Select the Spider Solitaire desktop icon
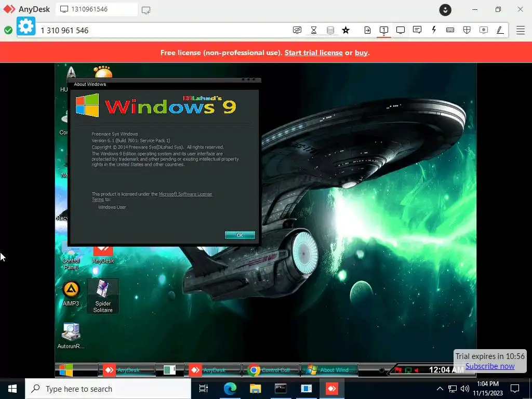The image size is (532, 399). coord(103,296)
